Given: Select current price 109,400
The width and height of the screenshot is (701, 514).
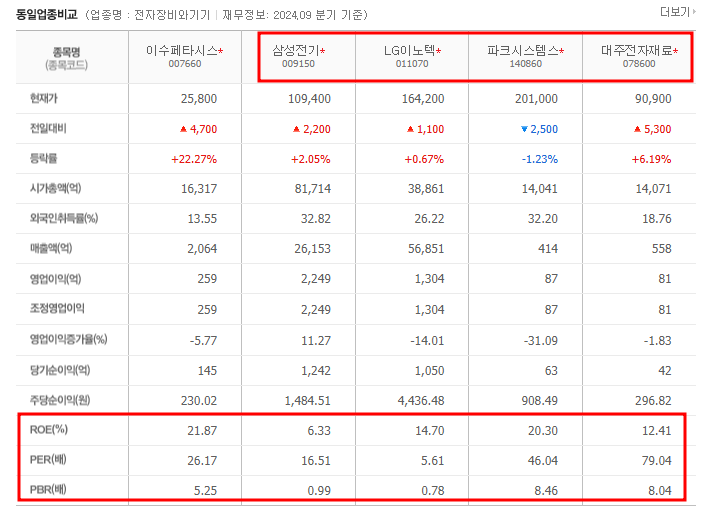Looking at the screenshot, I should pos(309,99).
